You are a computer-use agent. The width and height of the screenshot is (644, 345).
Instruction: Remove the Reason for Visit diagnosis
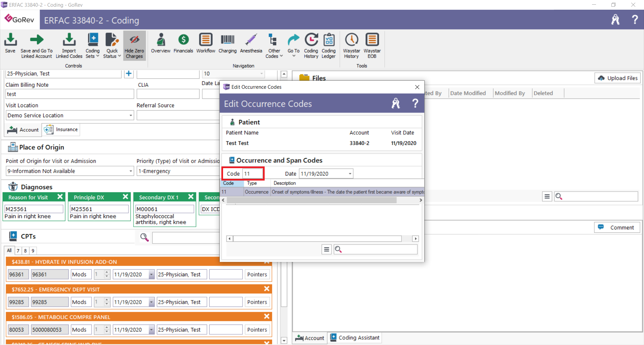point(60,197)
